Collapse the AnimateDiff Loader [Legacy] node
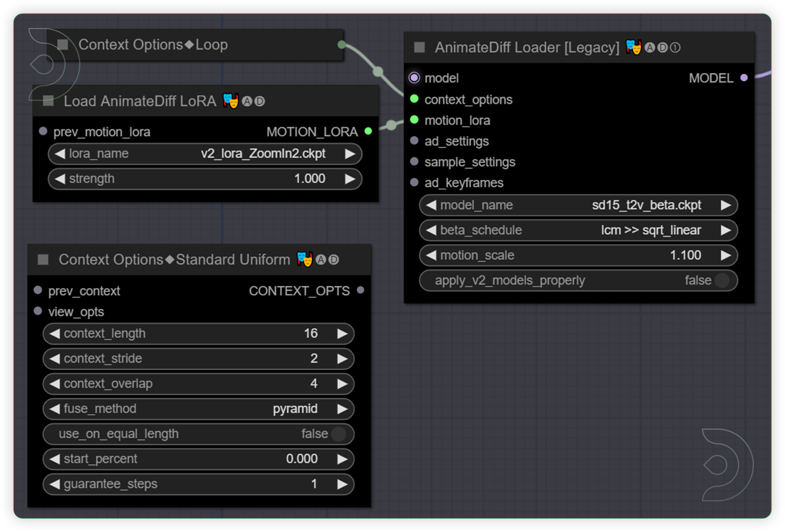This screenshot has height=532, width=785. pos(420,47)
